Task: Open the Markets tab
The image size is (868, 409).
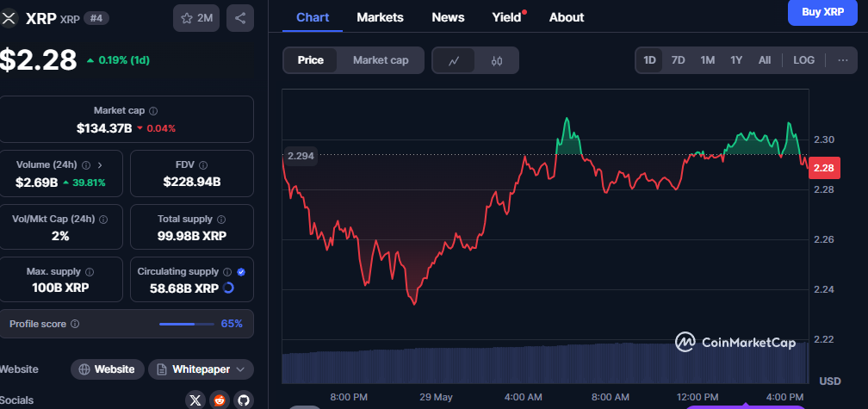Action: point(381,17)
